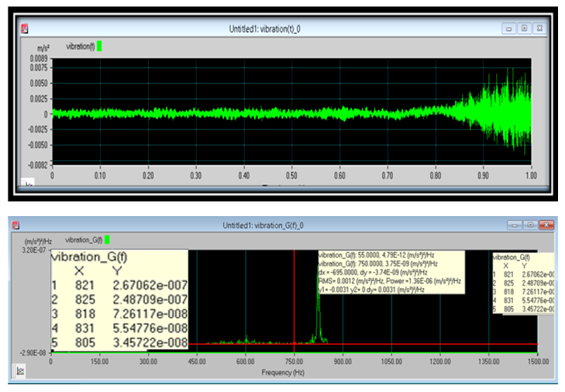Click the title bar of Untitled1: vibration(t)_0
The height and width of the screenshot is (392, 565).
point(264,29)
